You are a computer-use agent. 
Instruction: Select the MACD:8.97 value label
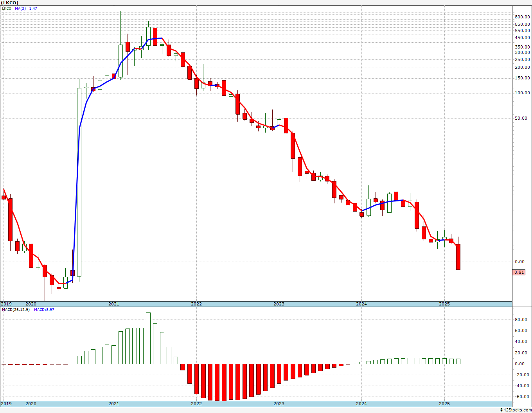(43, 310)
